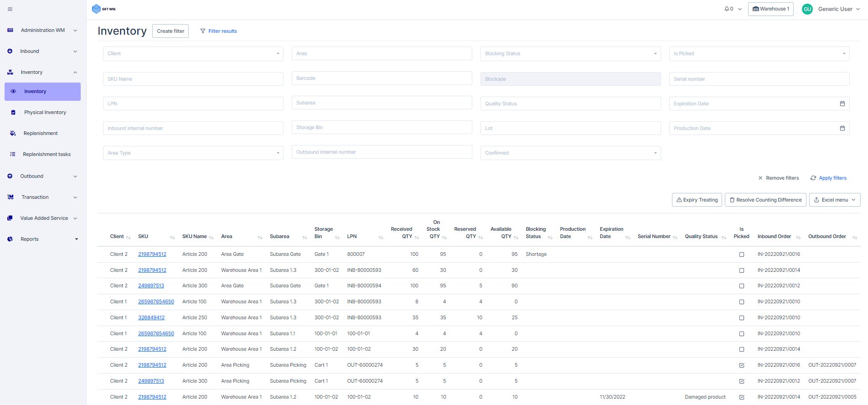868x405 pixels.
Task: Click the Production Date calendar icon
Action: (842, 128)
